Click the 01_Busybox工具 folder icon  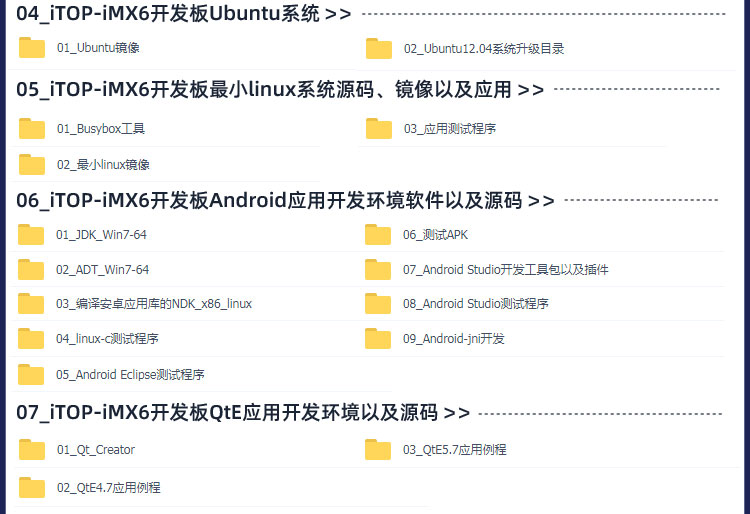(32, 128)
